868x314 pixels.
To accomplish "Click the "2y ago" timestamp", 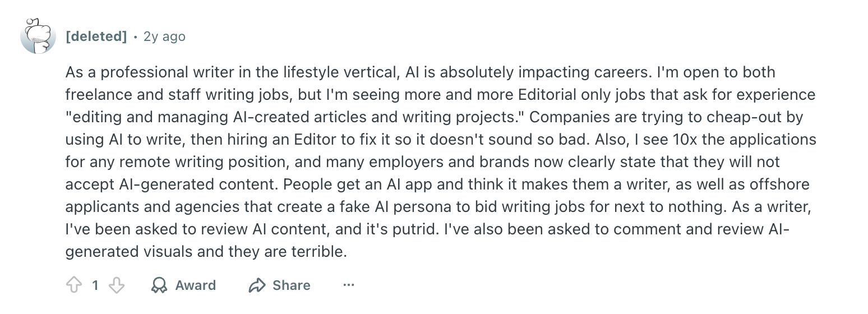I will pos(164,36).
